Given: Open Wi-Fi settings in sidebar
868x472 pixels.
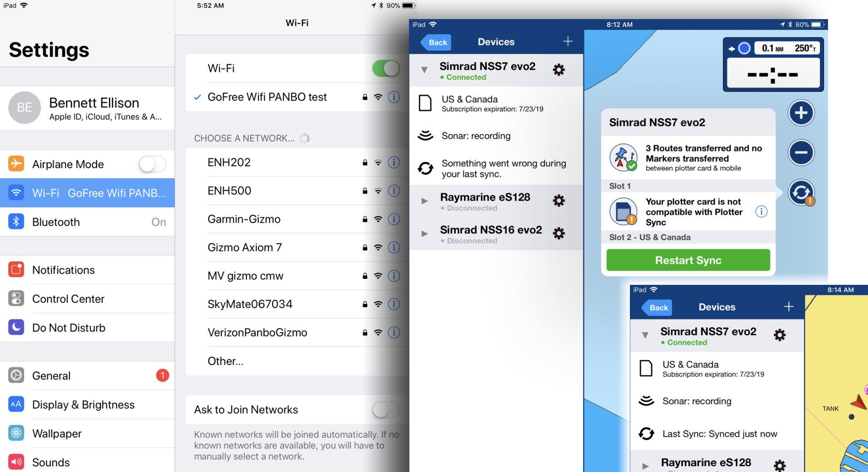Looking at the screenshot, I should tap(87, 193).
